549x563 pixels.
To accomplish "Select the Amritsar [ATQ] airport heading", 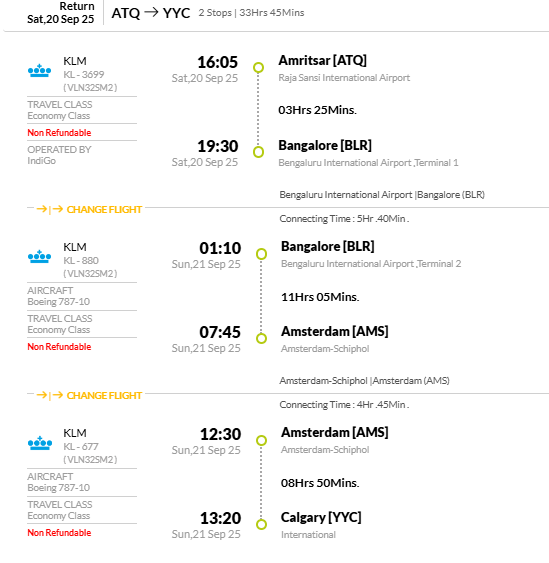I will [x=322, y=61].
